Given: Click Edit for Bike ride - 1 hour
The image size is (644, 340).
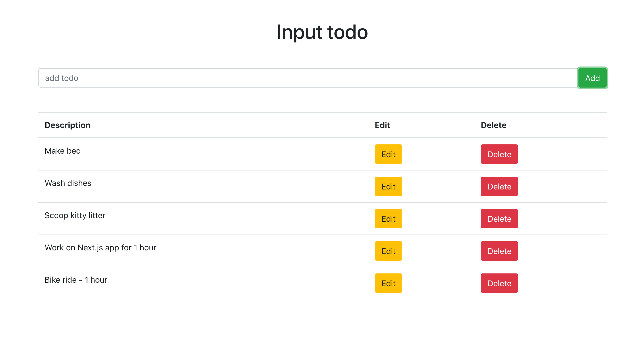Looking at the screenshot, I should [x=388, y=283].
